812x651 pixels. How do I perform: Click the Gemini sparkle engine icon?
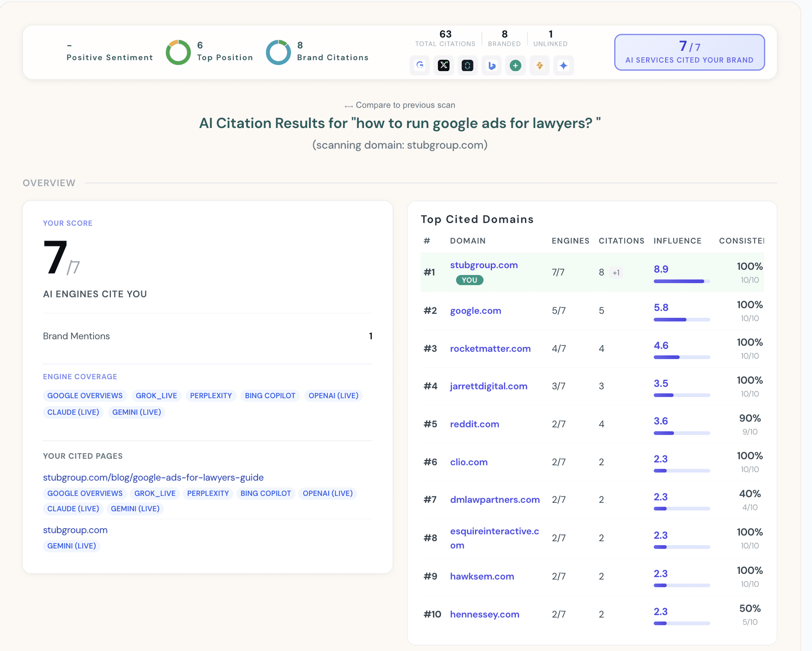click(x=563, y=65)
